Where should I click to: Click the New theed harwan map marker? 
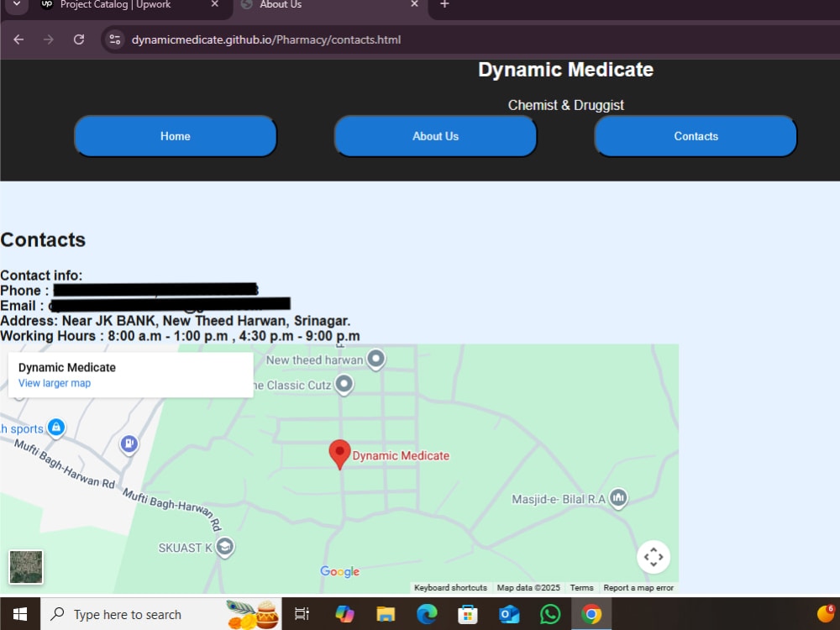pyautogui.click(x=375, y=359)
